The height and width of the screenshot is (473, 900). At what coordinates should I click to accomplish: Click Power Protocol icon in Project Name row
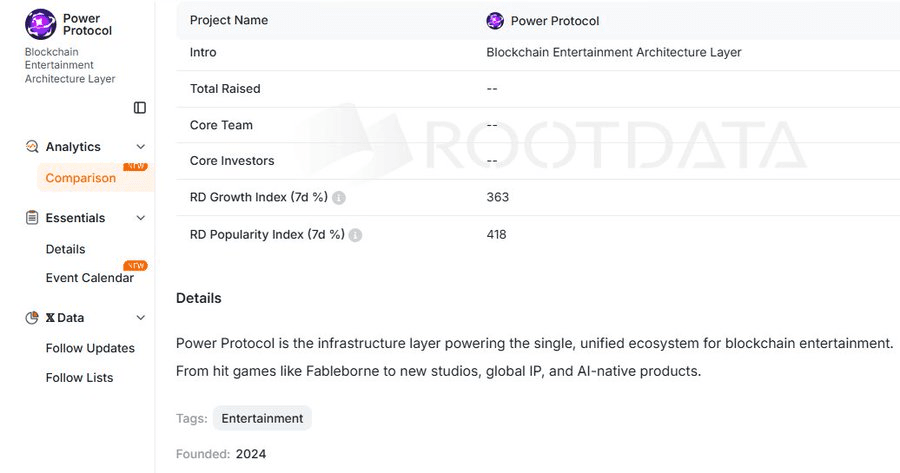495,21
